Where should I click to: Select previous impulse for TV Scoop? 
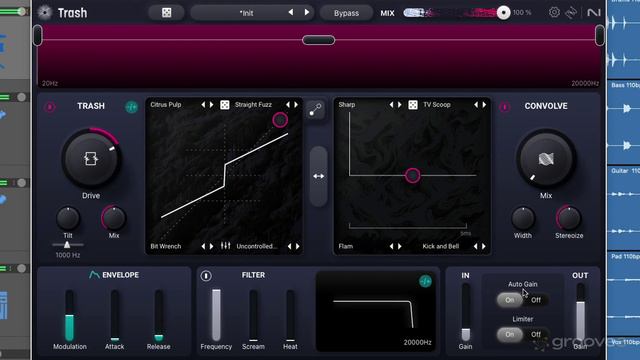coord(476,104)
